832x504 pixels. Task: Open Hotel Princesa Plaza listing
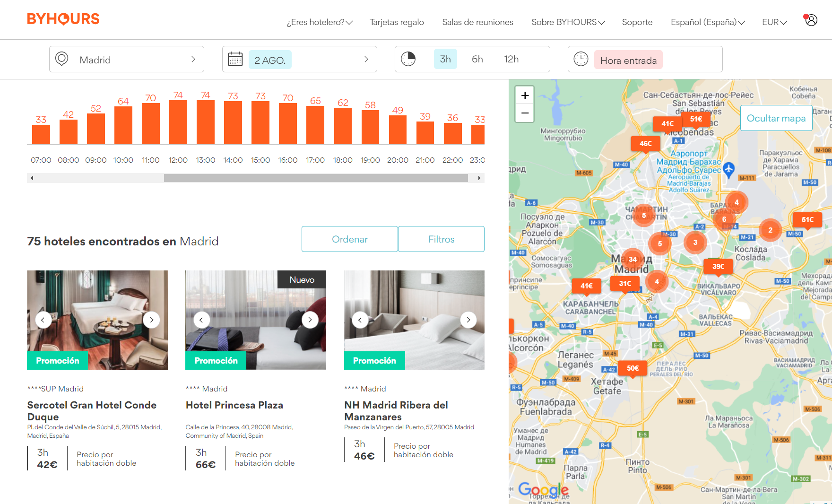234,405
